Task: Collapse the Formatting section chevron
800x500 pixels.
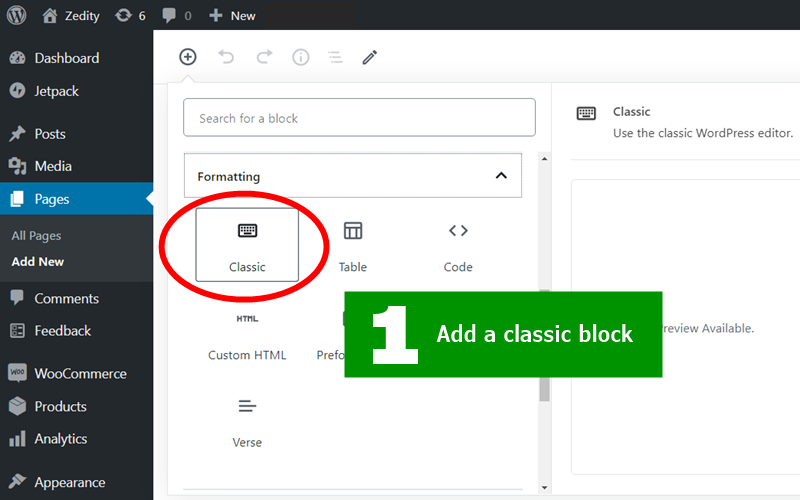Action: 501,176
